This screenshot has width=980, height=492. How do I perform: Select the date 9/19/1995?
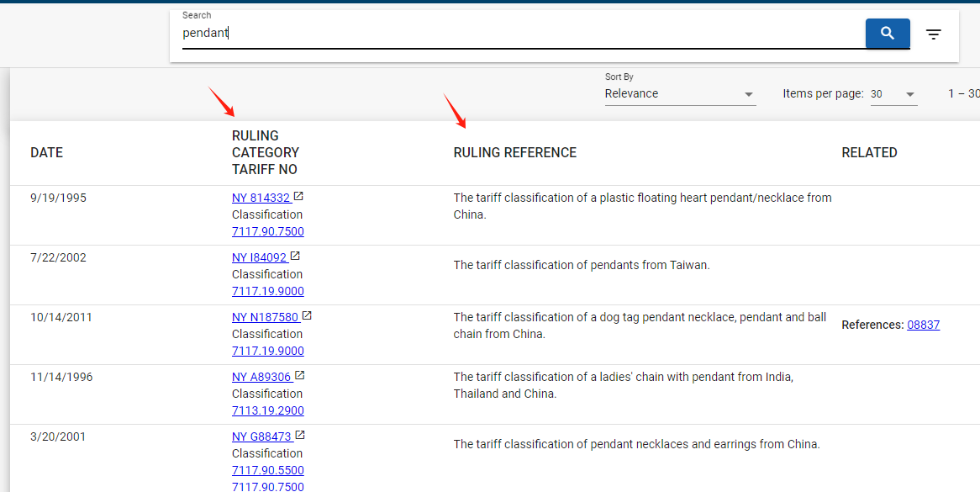coord(59,198)
